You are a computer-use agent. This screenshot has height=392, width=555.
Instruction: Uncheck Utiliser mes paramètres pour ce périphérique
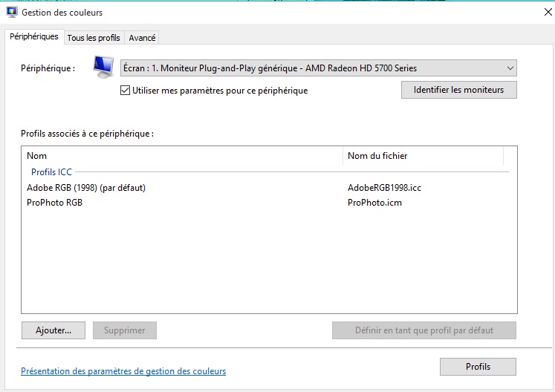click(126, 91)
